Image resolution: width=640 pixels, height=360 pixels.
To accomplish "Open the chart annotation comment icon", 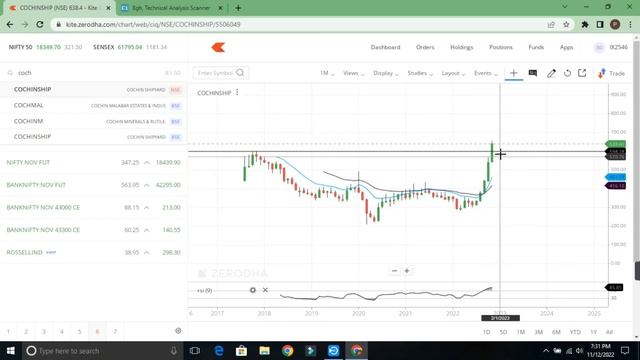I will [533, 73].
